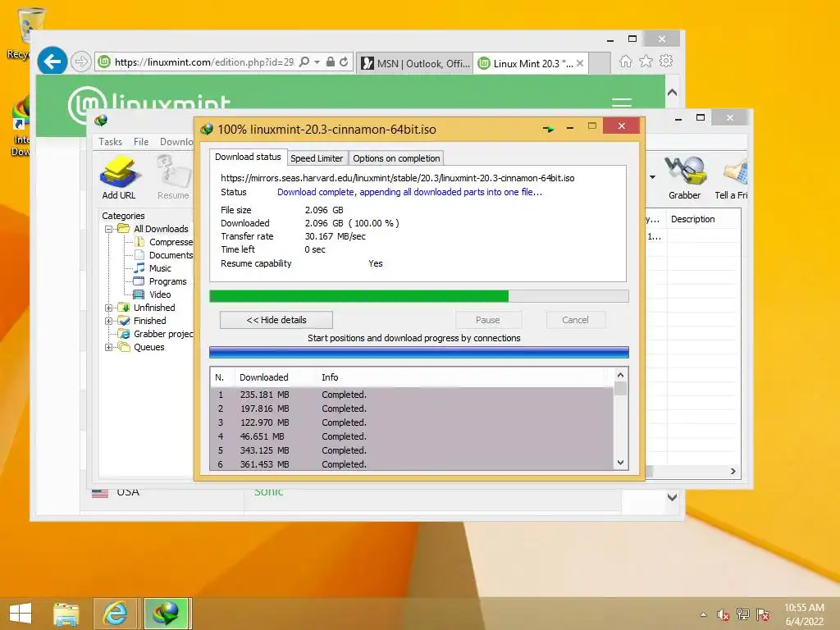The width and height of the screenshot is (840, 630).
Task: Open Internet Explorer Home icon
Action: pyautogui.click(x=625, y=62)
